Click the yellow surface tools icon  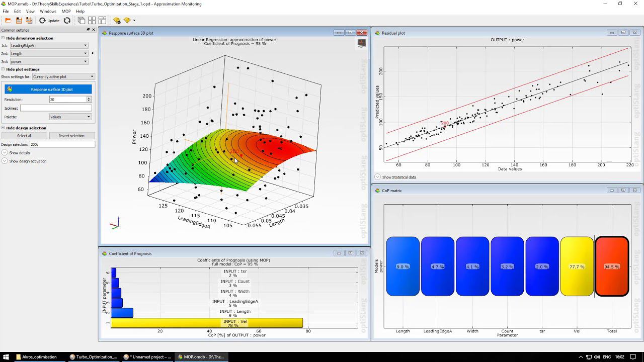(117, 21)
